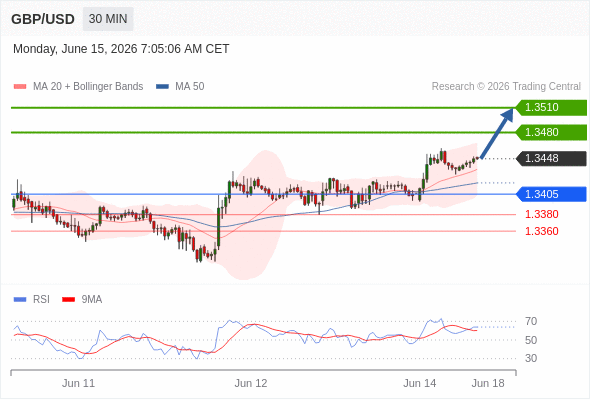Image resolution: width=590 pixels, height=400 pixels.
Task: Click the MA 20 + Bollinger Bands legend swatch
Action: click(x=20, y=87)
